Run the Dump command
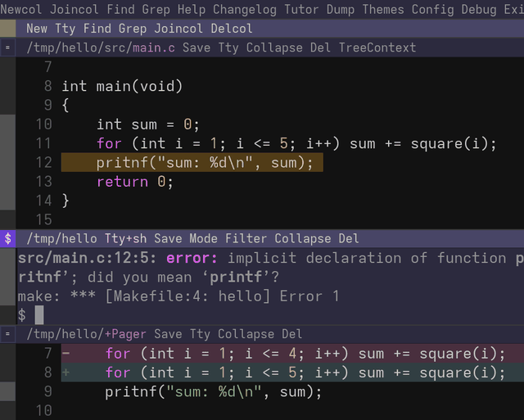Viewport: 524px width, 420px height. coord(341,9)
